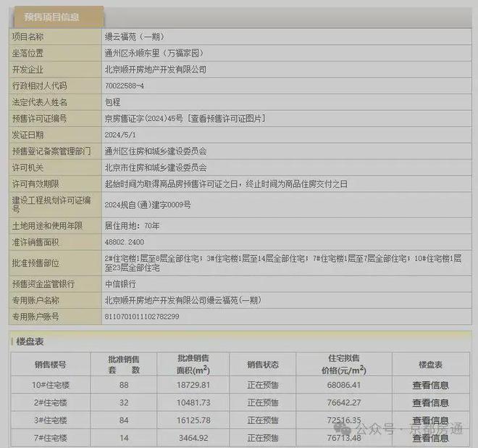
Task: Open 查看信息 for 3#住宅楼
Action: point(430,420)
